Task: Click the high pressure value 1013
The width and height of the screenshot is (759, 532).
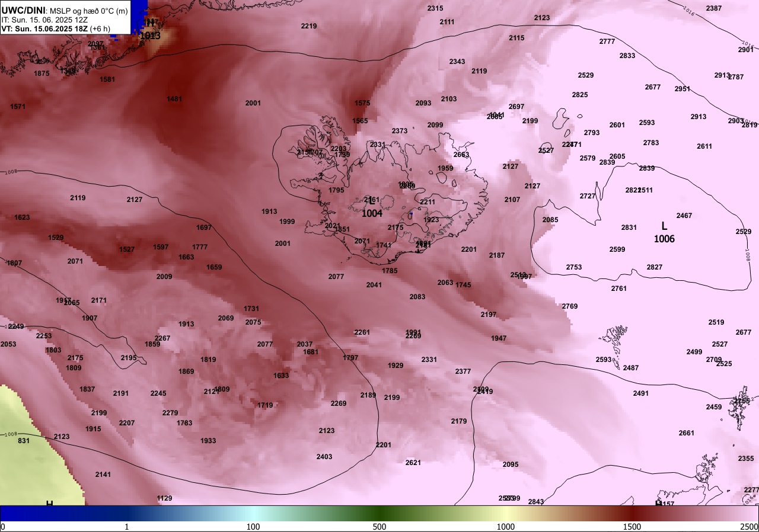Action: pos(150,36)
